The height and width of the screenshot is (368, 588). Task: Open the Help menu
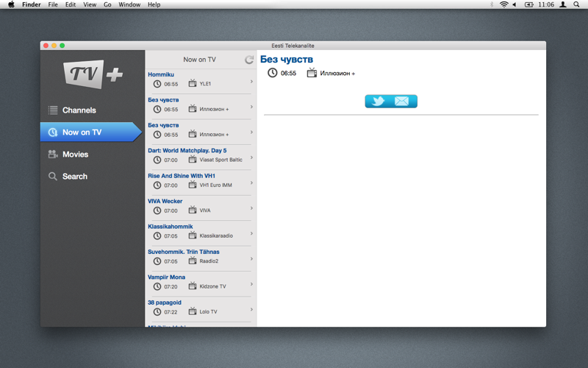(154, 4)
